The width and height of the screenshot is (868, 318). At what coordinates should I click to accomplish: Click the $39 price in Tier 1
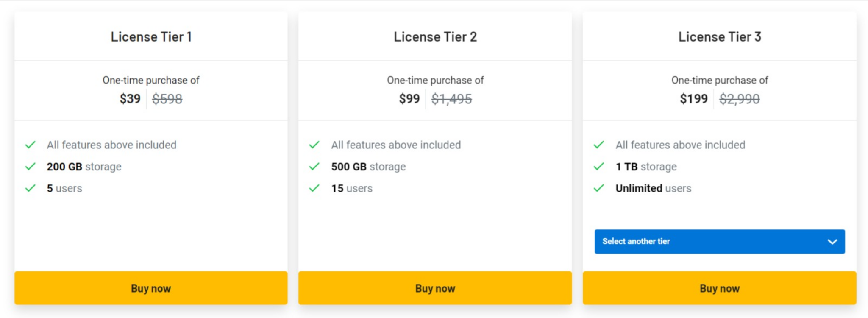[130, 99]
